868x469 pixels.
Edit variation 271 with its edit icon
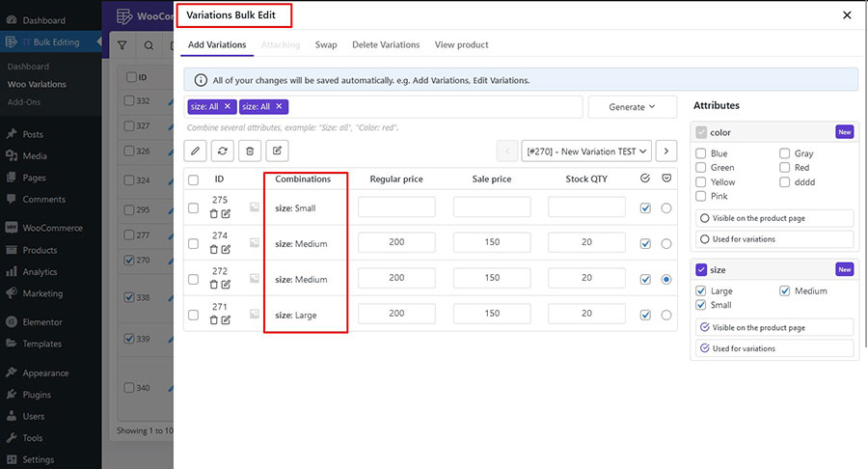(226, 320)
